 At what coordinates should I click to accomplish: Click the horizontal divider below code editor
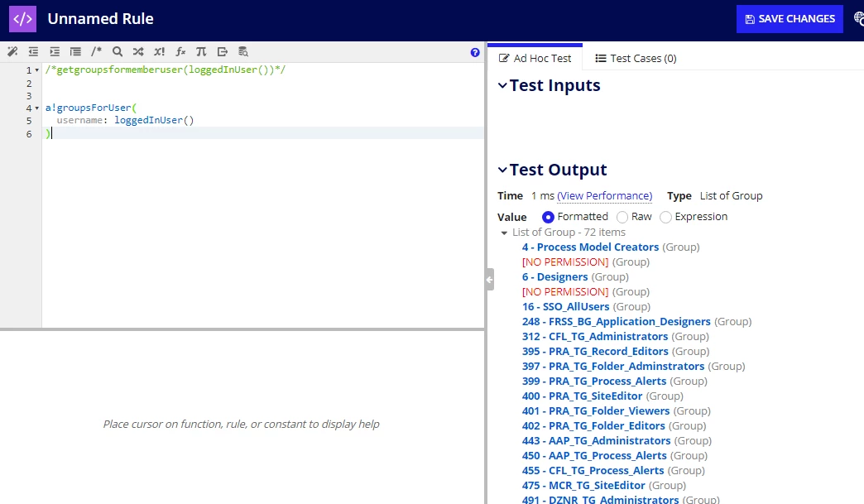click(x=242, y=329)
